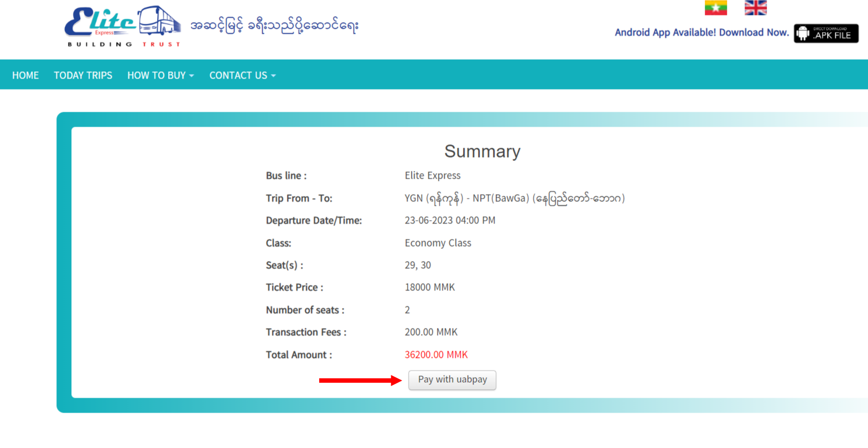Click the red arrow pointing at pay button
Viewport: 868px width, 448px height.
click(x=360, y=380)
